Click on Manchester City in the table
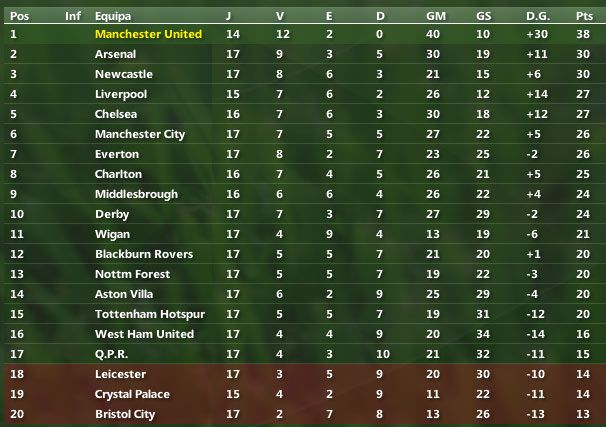 [140, 134]
